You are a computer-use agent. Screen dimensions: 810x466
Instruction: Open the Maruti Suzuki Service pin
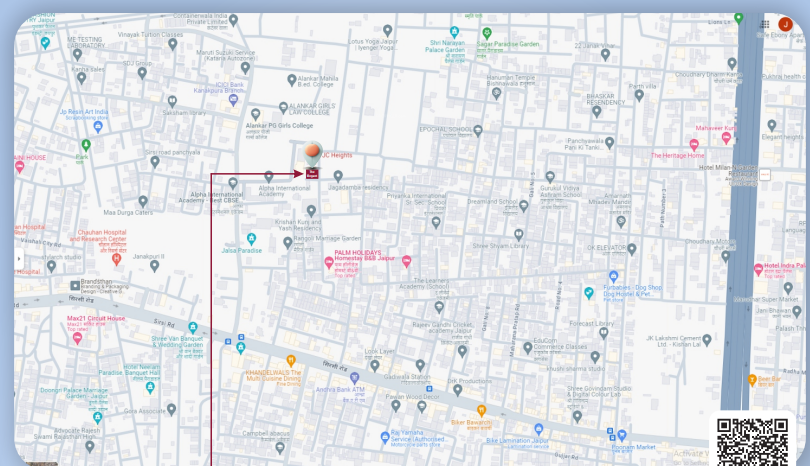[245, 68]
